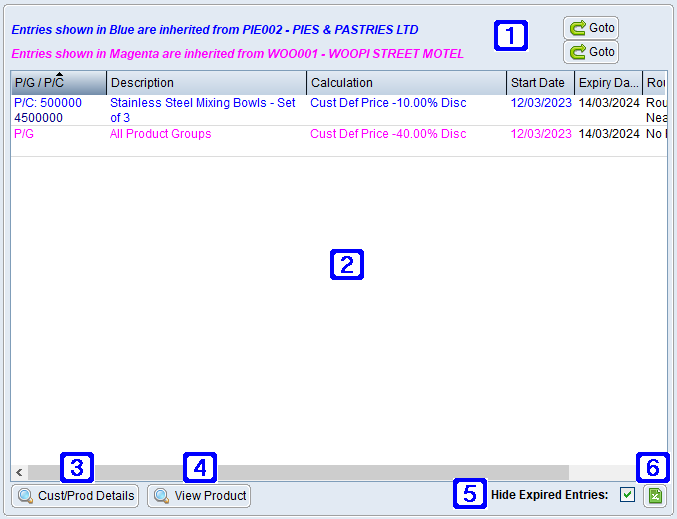Screen dimensions: 677x519
Task: Click the Goto button for WOO001 magenta entries
Action: click(x=591, y=52)
